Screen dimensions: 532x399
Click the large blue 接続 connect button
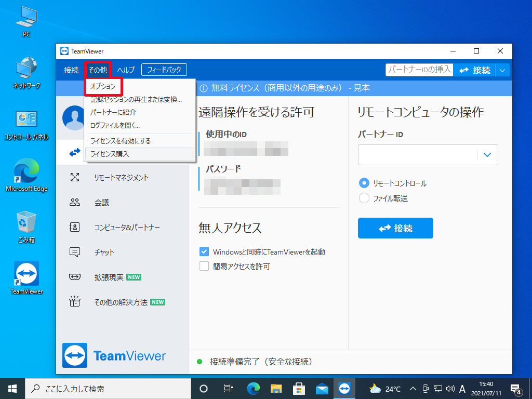coord(395,228)
